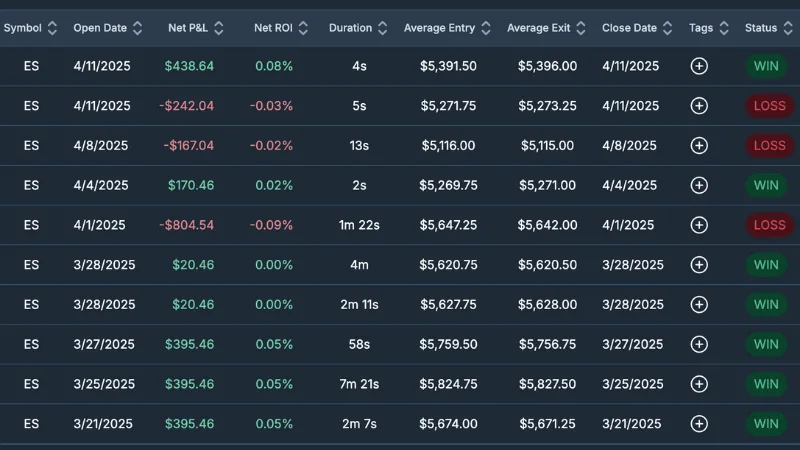This screenshot has width=800, height=450.
Task: Click LOSS status on -$804.54 trade
Action: click(x=770, y=225)
